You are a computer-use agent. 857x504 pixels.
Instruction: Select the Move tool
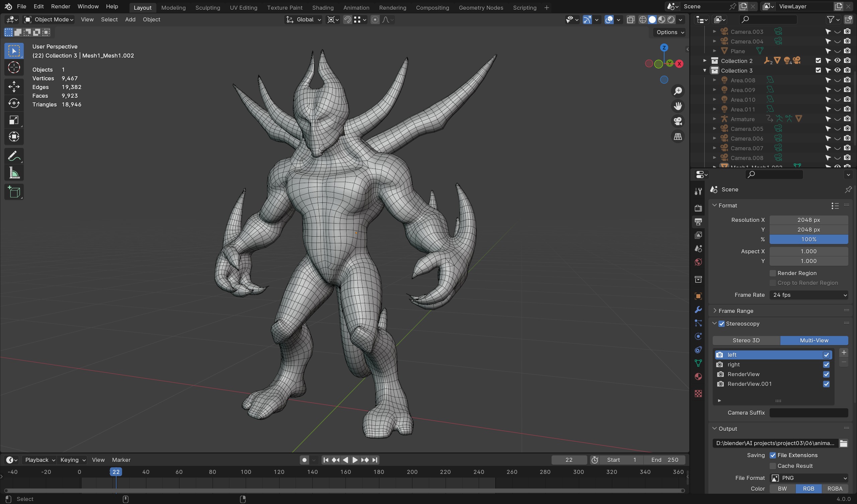click(x=14, y=86)
